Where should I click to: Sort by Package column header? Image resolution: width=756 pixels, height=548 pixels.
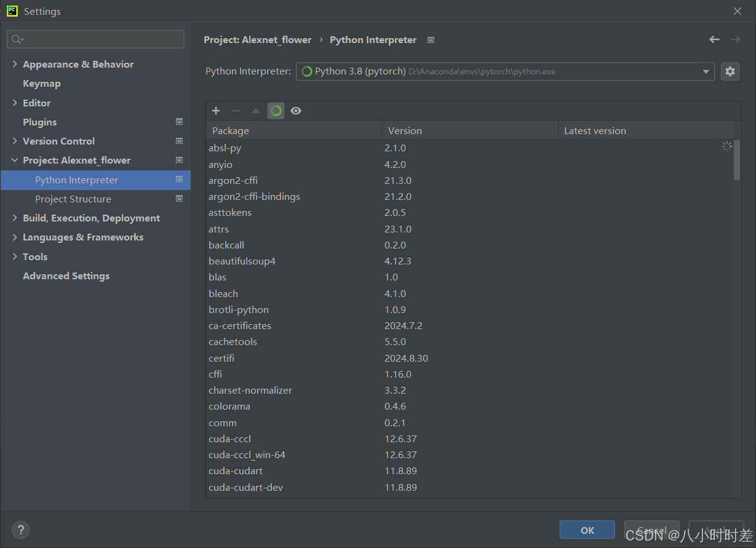pyautogui.click(x=294, y=130)
